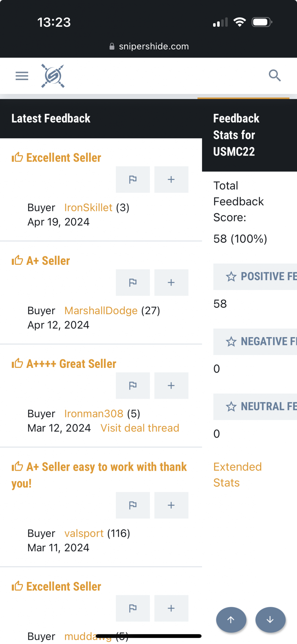The height and width of the screenshot is (644, 297).
Task: Visit the deal thread link for Ironman308
Action: point(140,428)
